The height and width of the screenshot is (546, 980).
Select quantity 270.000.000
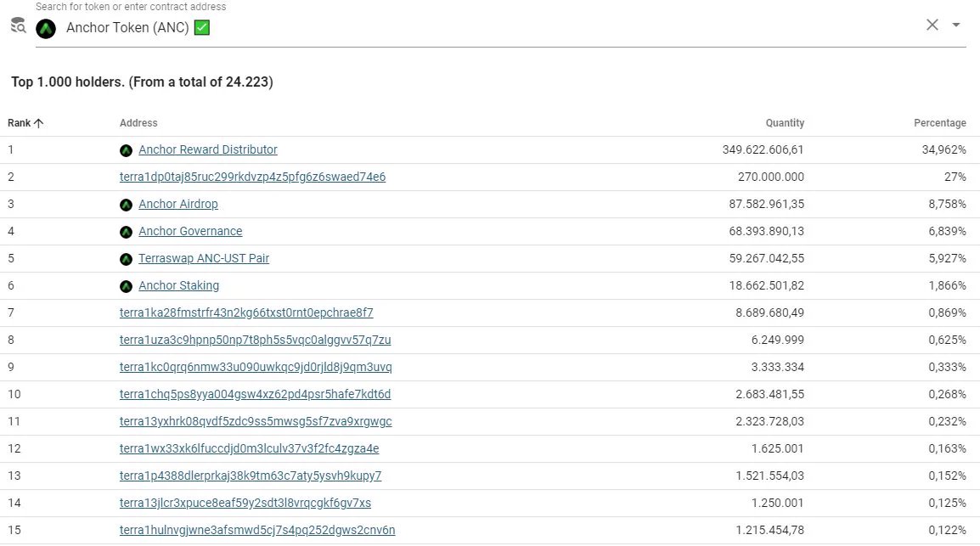[x=770, y=177]
